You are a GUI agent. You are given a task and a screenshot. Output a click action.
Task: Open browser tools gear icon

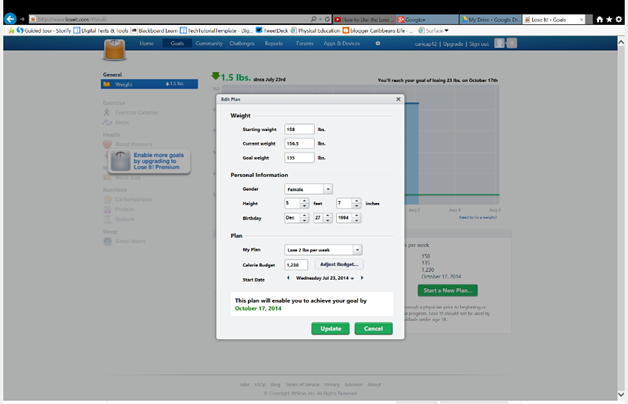tap(619, 19)
